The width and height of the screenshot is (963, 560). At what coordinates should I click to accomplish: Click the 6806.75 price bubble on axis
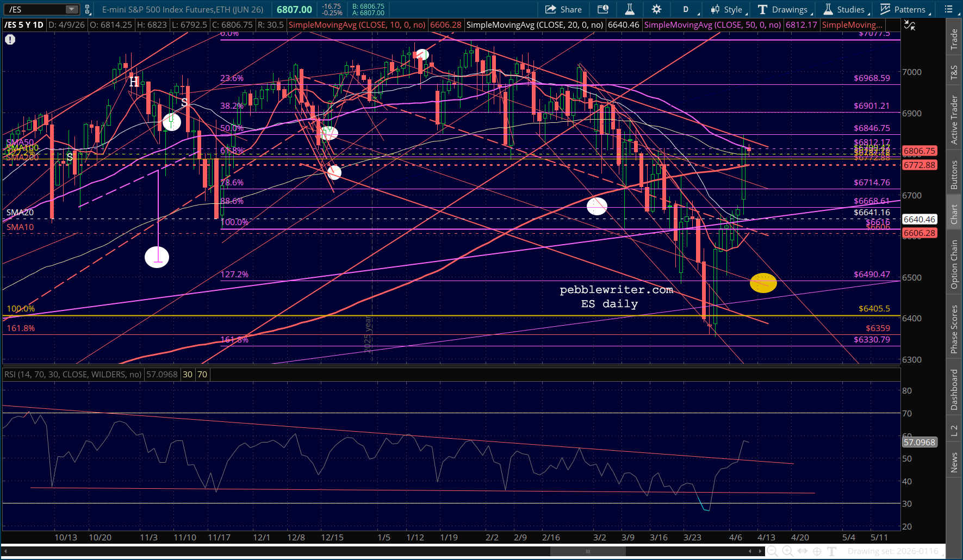click(x=919, y=151)
